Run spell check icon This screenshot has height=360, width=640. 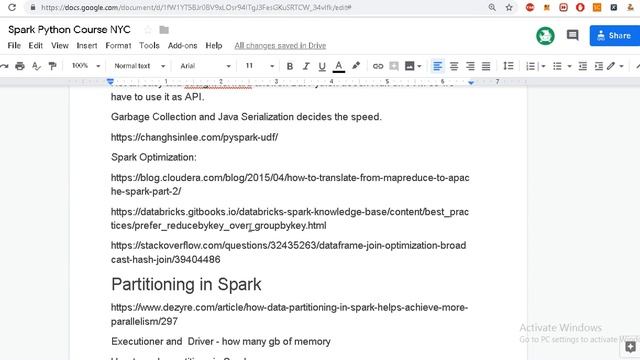[x=36, y=66]
